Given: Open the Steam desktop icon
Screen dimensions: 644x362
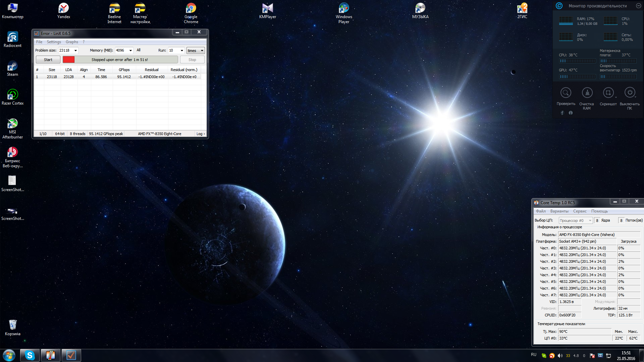Looking at the screenshot, I should pyautogui.click(x=12, y=66).
